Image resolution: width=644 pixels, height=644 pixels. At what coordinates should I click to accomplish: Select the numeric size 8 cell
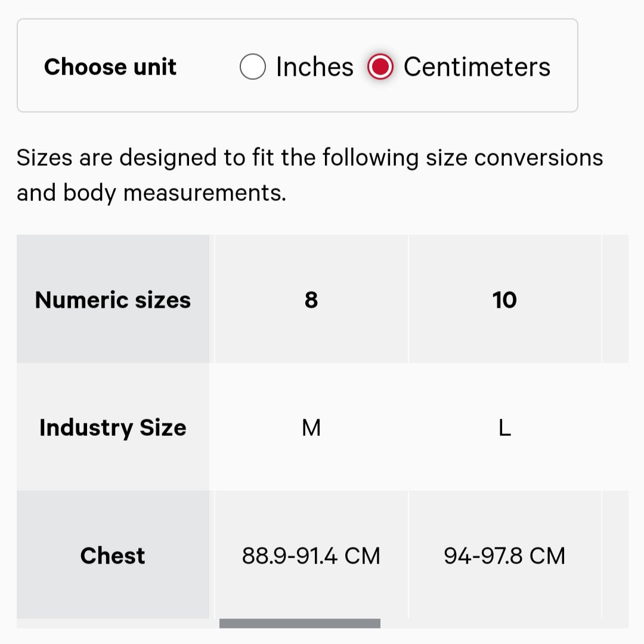pos(311,299)
